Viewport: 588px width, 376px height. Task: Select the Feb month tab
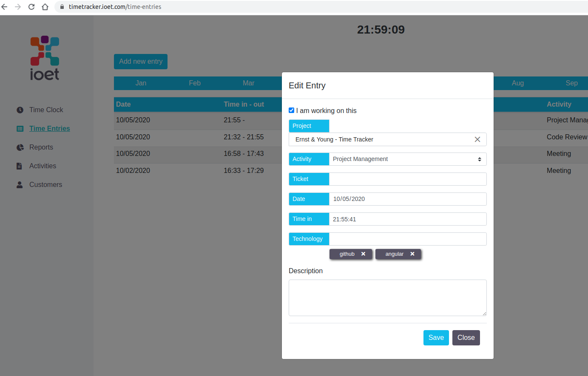pos(195,83)
